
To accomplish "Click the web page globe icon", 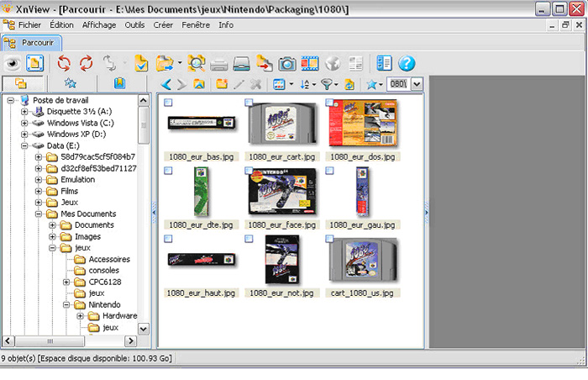I will (333, 63).
